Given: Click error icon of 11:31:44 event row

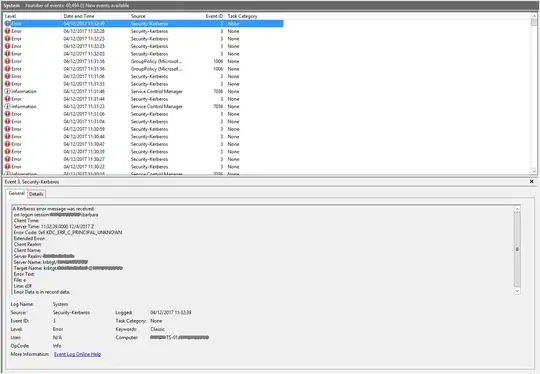Looking at the screenshot, I should (x=7, y=99).
